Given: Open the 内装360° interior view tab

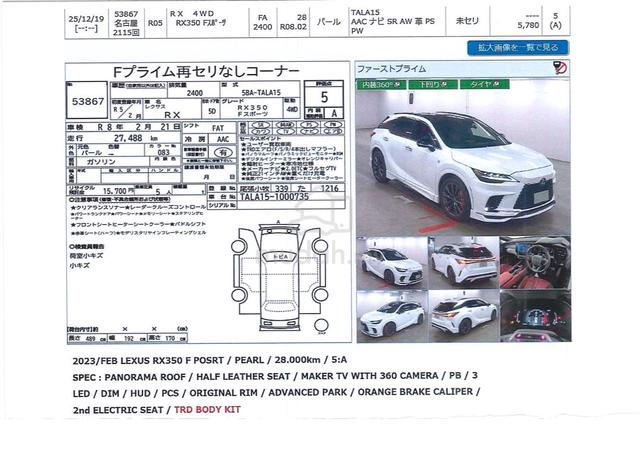Looking at the screenshot, I should [382, 85].
